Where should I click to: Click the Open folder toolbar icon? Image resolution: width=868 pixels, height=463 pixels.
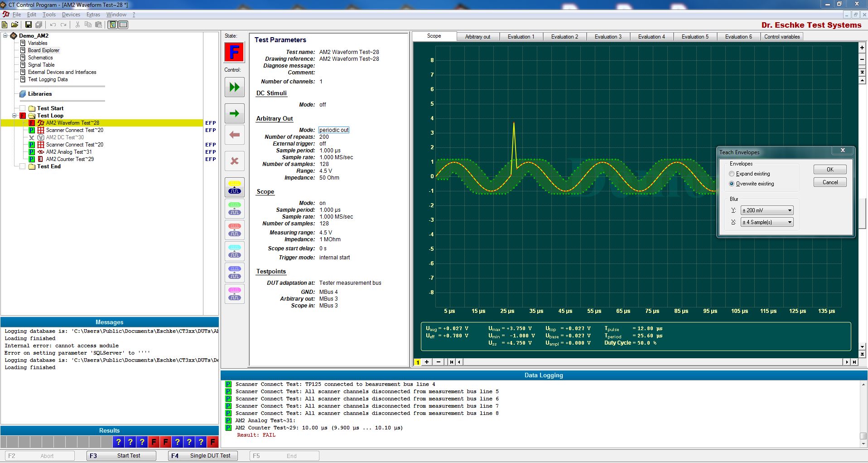14,24
